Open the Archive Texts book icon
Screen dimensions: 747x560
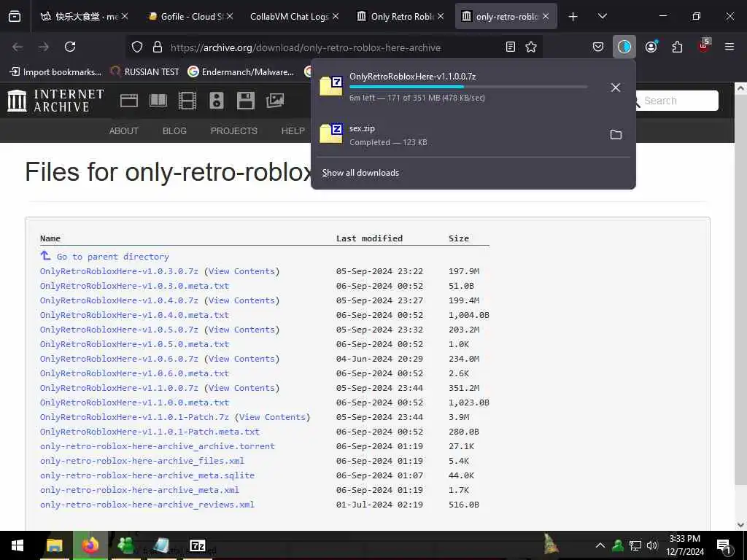(158, 101)
